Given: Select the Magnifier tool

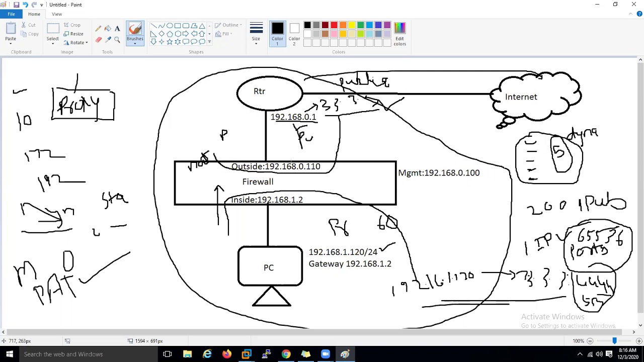Looking at the screenshot, I should [117, 40].
